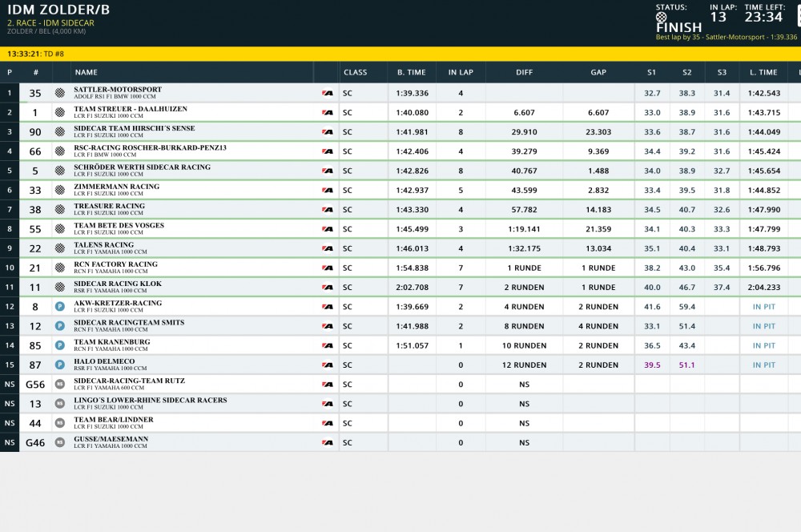Select the TEAM BETE DES VOSGES name
This screenshot has width=801, height=532.
click(x=119, y=225)
